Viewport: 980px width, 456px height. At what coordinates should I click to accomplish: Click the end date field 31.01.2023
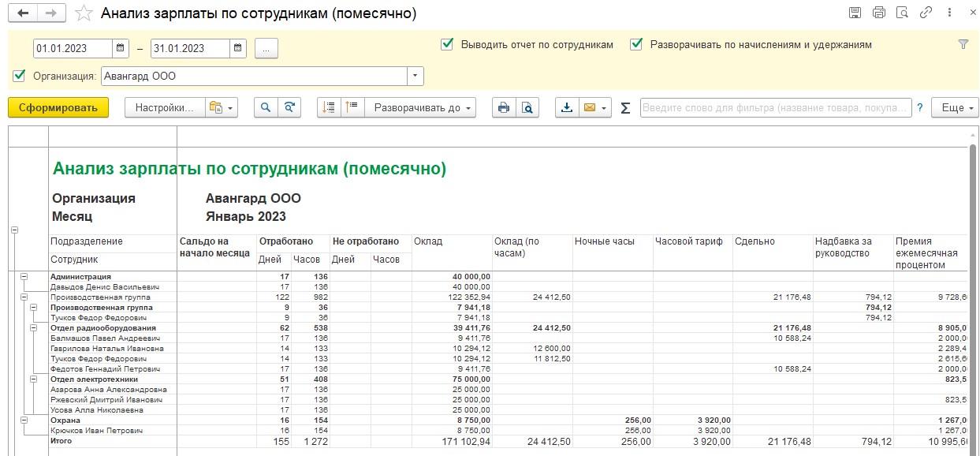[x=190, y=48]
